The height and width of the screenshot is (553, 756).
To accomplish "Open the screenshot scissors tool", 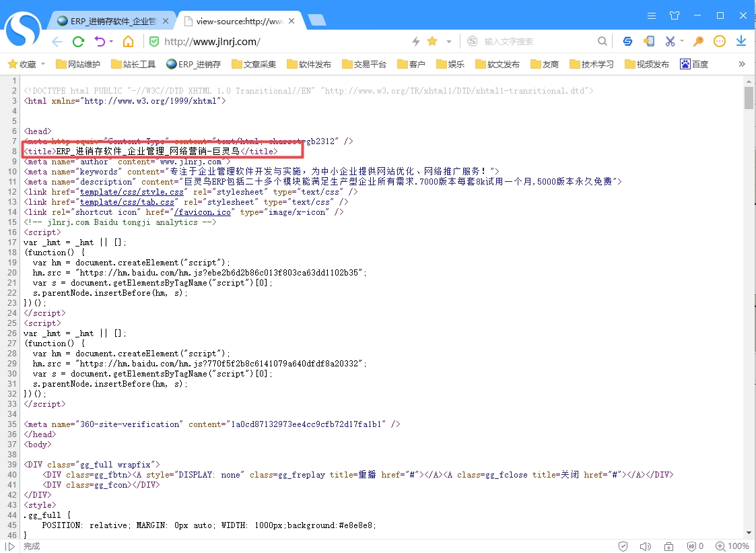I will 670,42.
